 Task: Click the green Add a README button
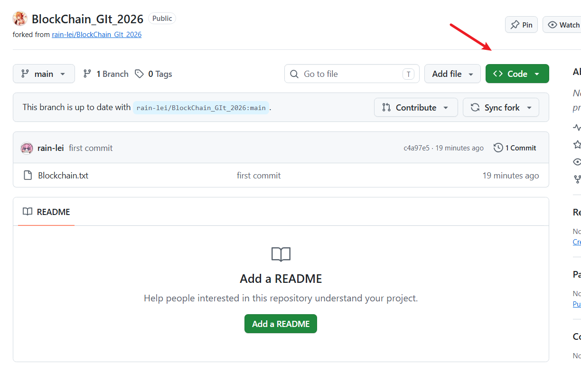coord(281,324)
